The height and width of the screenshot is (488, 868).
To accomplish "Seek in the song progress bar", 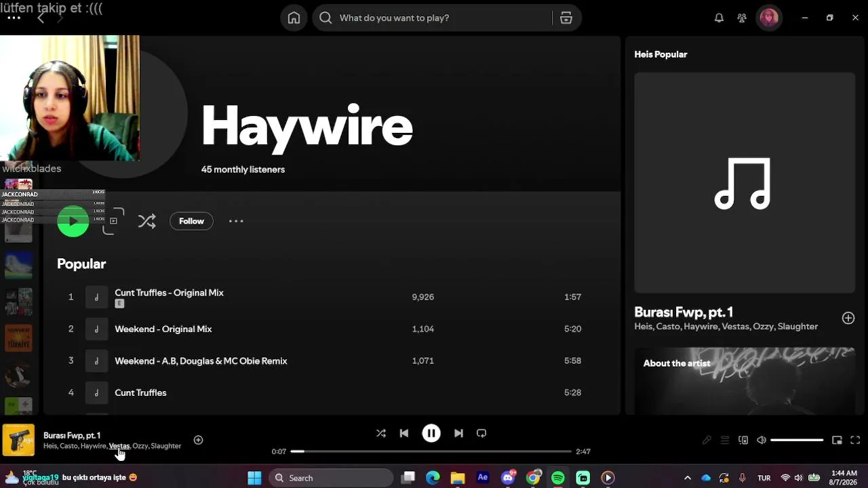I will tap(431, 451).
